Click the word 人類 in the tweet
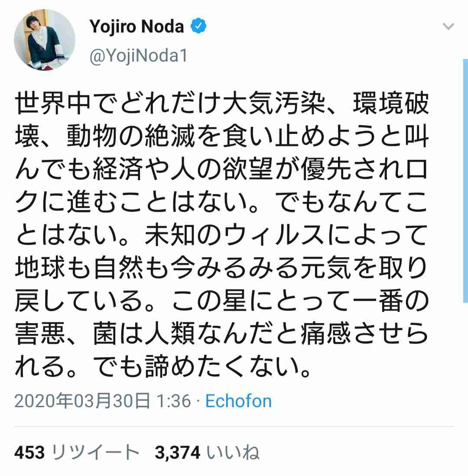468x476 pixels. point(170,334)
